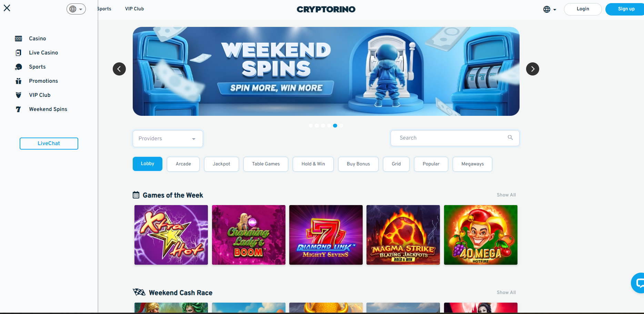Click the Promotions gift icon

click(19, 81)
